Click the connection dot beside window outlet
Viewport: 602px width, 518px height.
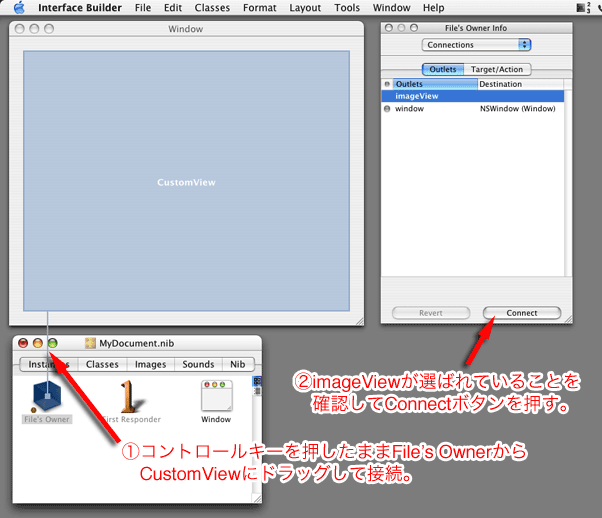[x=388, y=109]
